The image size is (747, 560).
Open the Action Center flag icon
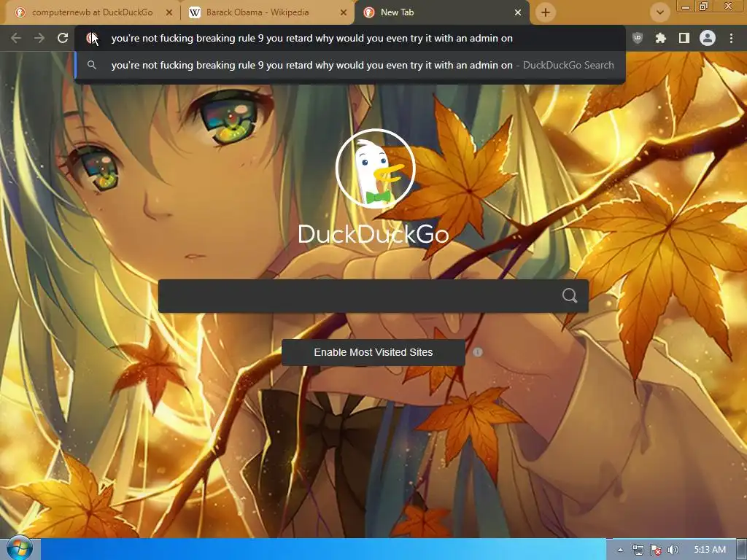[x=656, y=550]
